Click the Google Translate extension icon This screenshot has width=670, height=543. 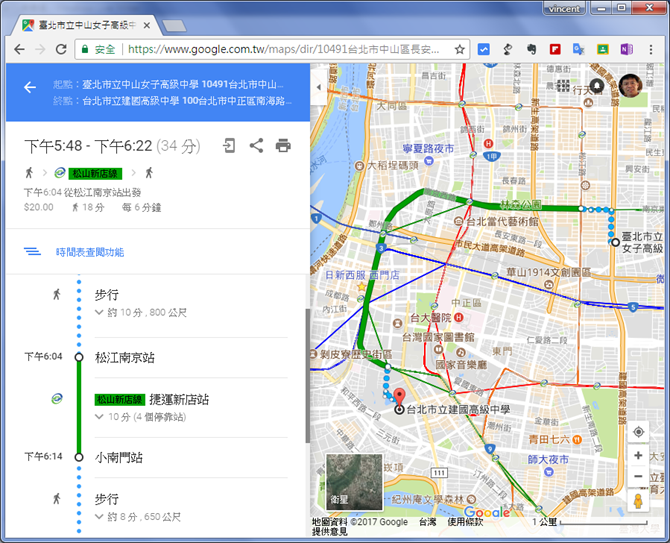pos(579,50)
